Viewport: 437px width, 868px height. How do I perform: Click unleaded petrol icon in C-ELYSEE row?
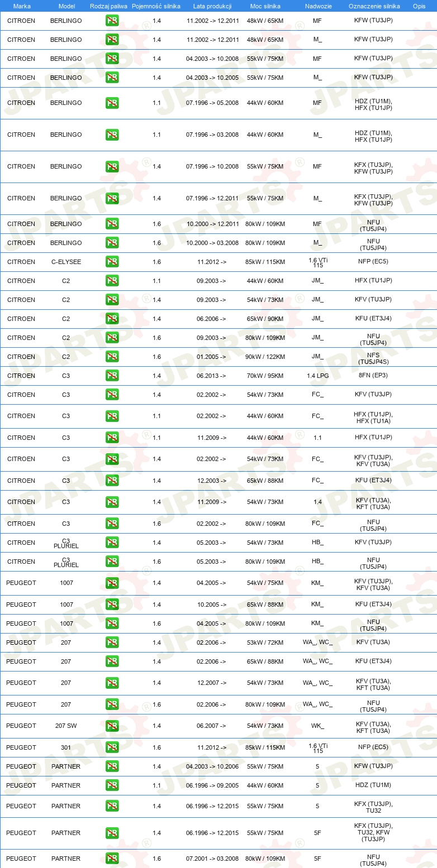point(112,262)
